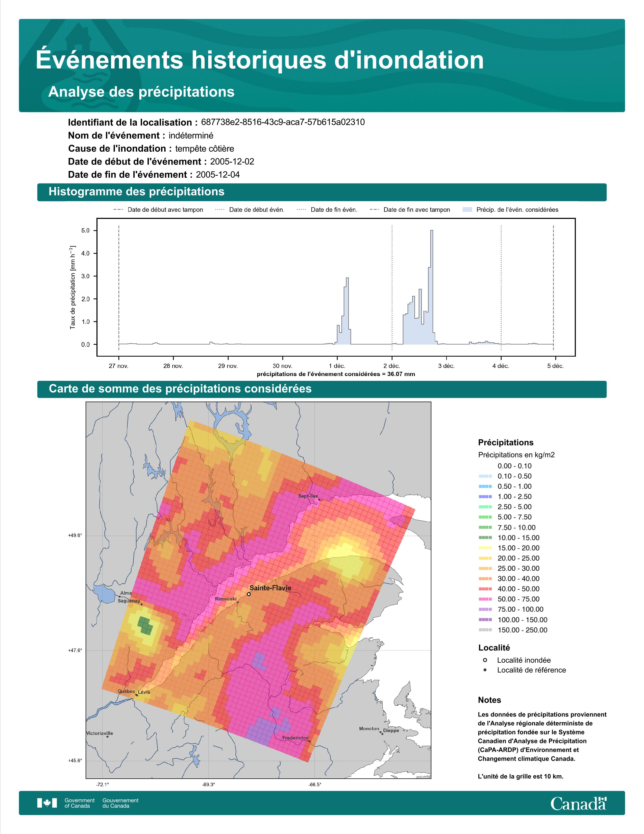Click the 7.50 - 10.00 legend swatch
The height and width of the screenshot is (834, 644).
[x=485, y=527]
